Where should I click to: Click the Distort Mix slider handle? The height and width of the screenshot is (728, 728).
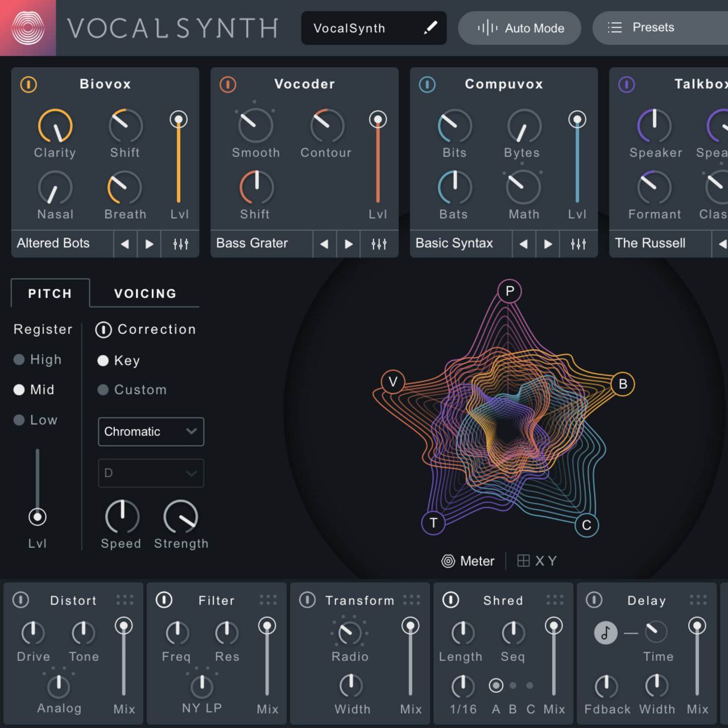(x=124, y=626)
